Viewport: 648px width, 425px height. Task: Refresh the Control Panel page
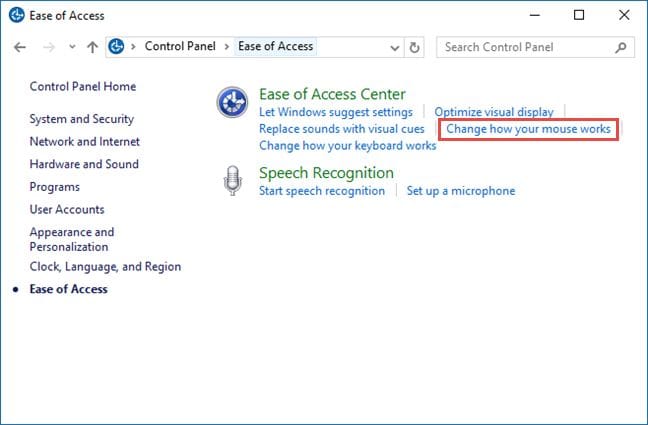click(416, 47)
